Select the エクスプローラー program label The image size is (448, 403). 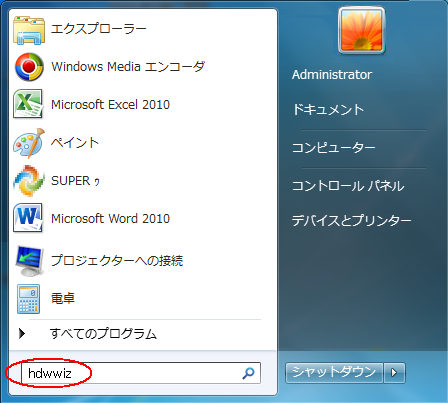[99, 29]
